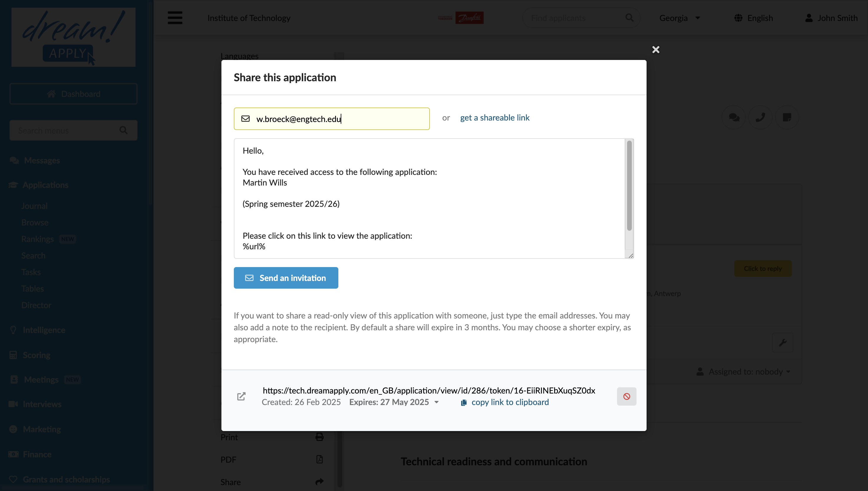This screenshot has height=491, width=868.
Task: Click Send an invitation button
Action: point(286,278)
